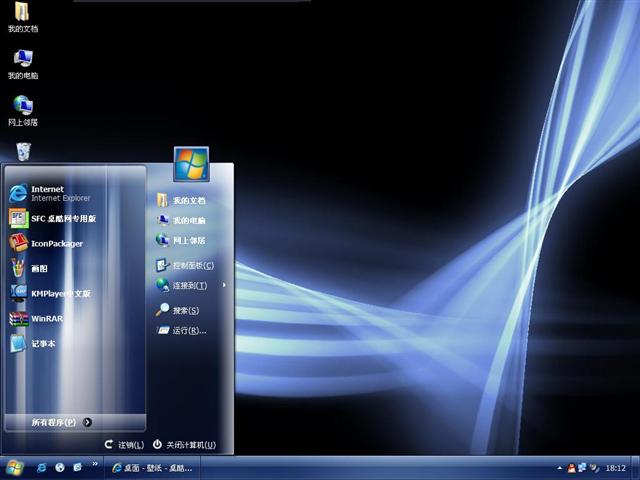Open KMPlayer中文版 in the Start menu

pyautogui.click(x=76, y=293)
